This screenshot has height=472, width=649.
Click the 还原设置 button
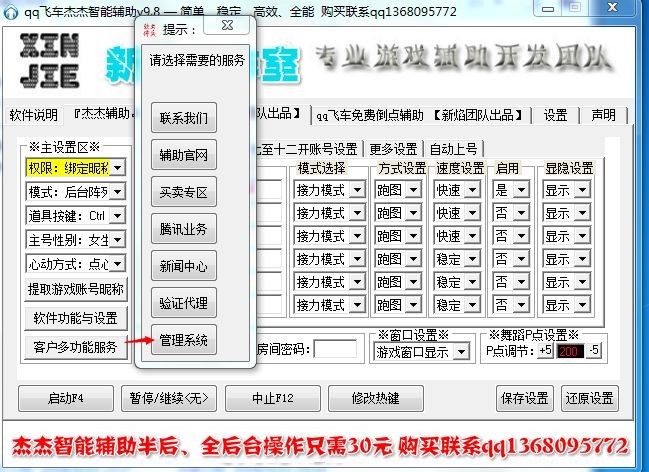click(x=590, y=398)
